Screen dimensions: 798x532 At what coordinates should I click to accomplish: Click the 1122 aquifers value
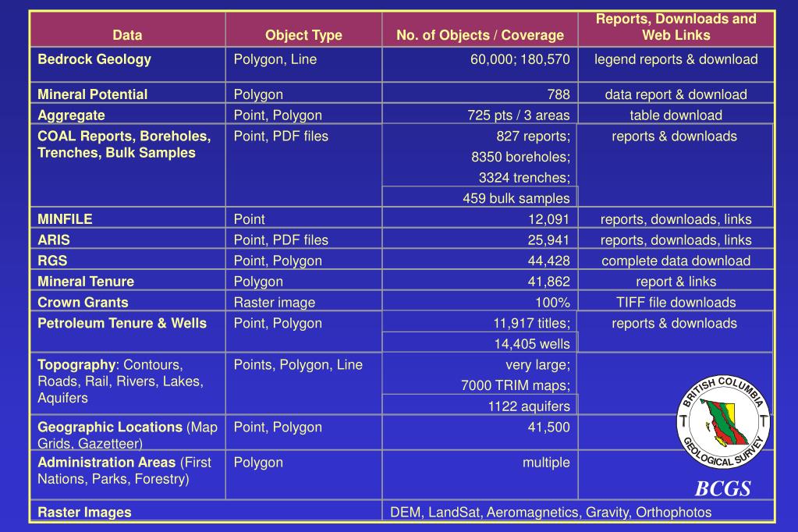[529, 406]
